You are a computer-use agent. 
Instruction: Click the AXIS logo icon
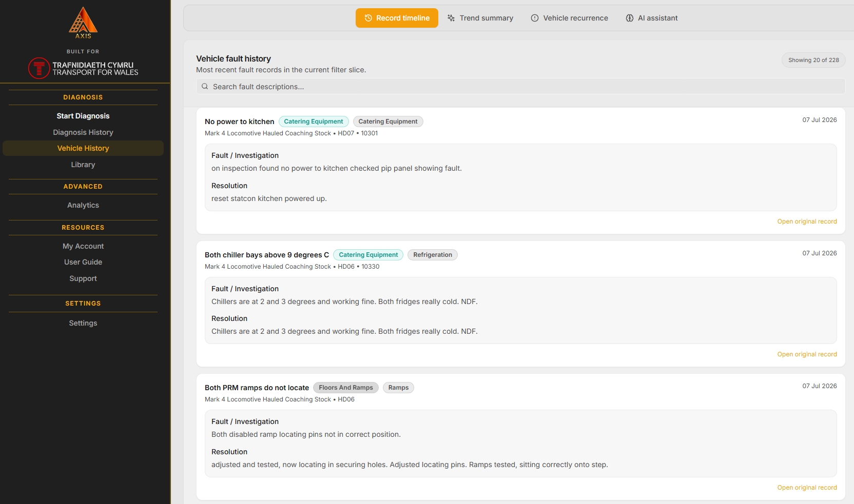[83, 23]
